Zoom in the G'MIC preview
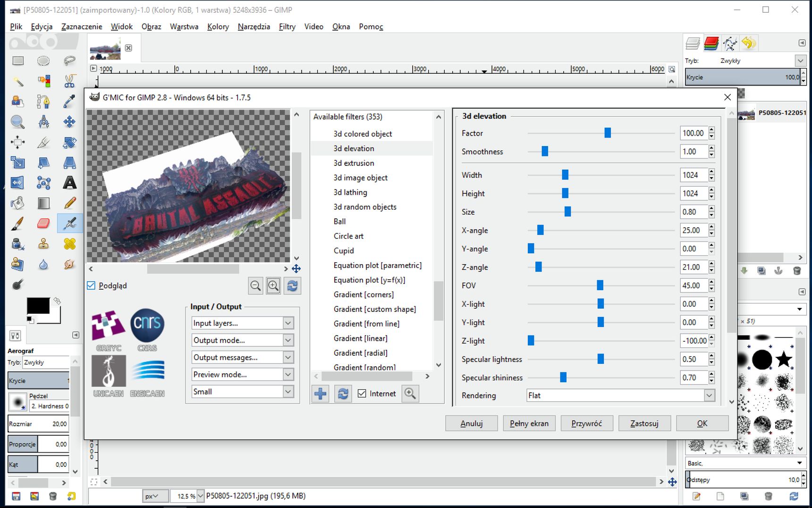 point(273,285)
